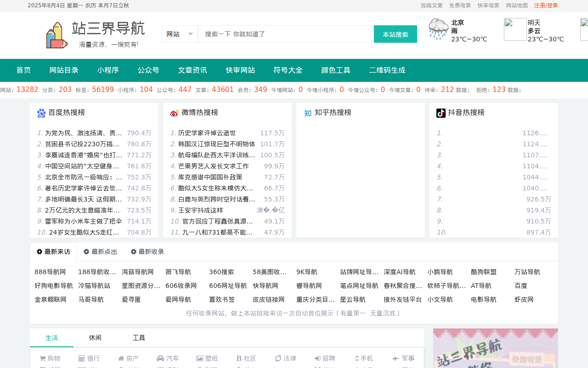Image resolution: width=588 pixels, height=368 pixels.
Task: Click the 网站地图 top link
Action: pos(517,6)
